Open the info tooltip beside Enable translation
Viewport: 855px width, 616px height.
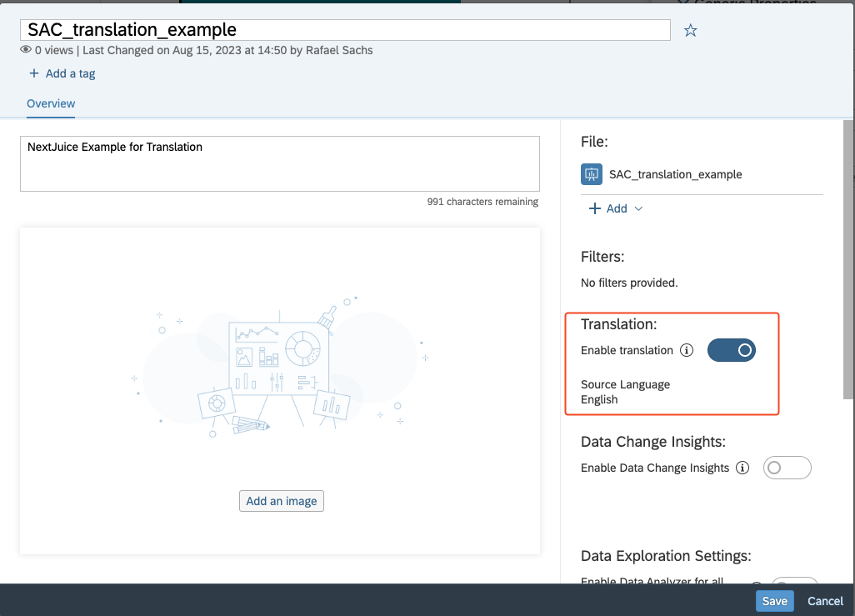[x=686, y=350]
